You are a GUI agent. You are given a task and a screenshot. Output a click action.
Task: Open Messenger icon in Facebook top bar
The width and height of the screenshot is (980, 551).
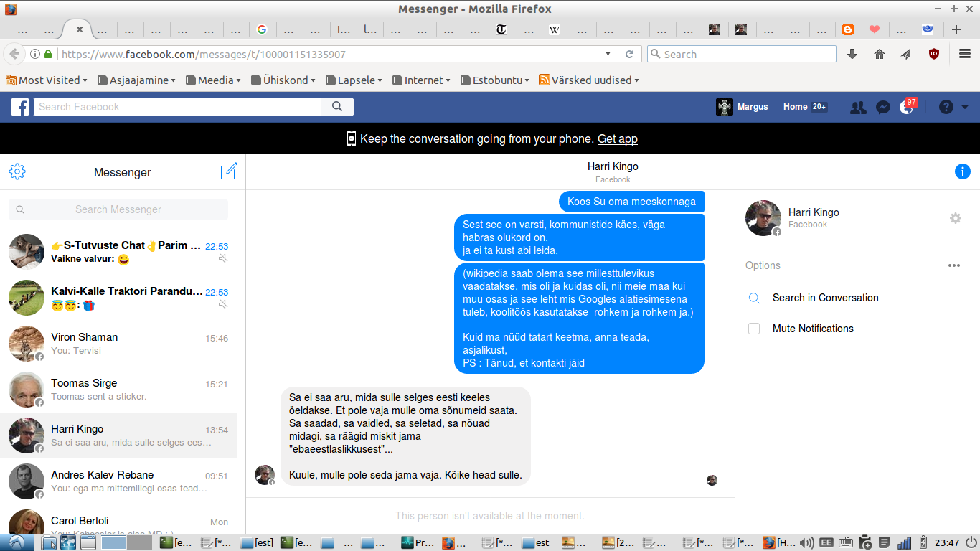pyautogui.click(x=883, y=107)
